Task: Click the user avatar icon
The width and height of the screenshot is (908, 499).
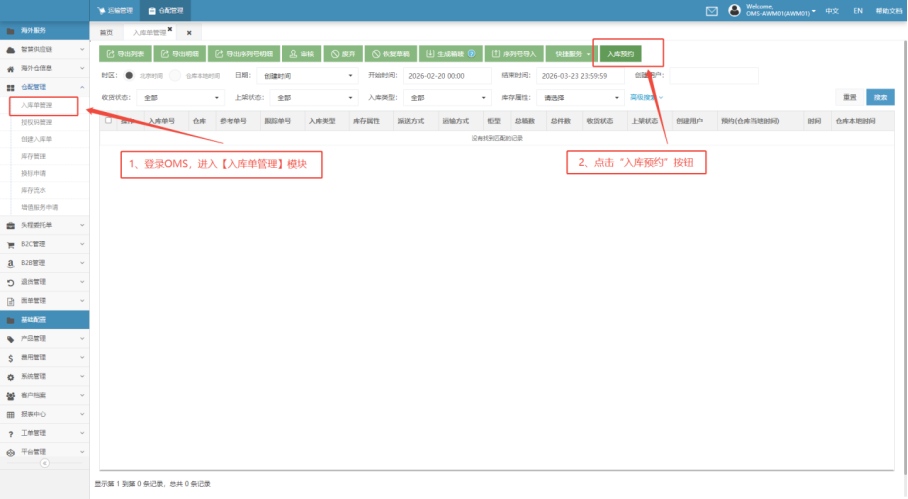Action: tap(735, 11)
